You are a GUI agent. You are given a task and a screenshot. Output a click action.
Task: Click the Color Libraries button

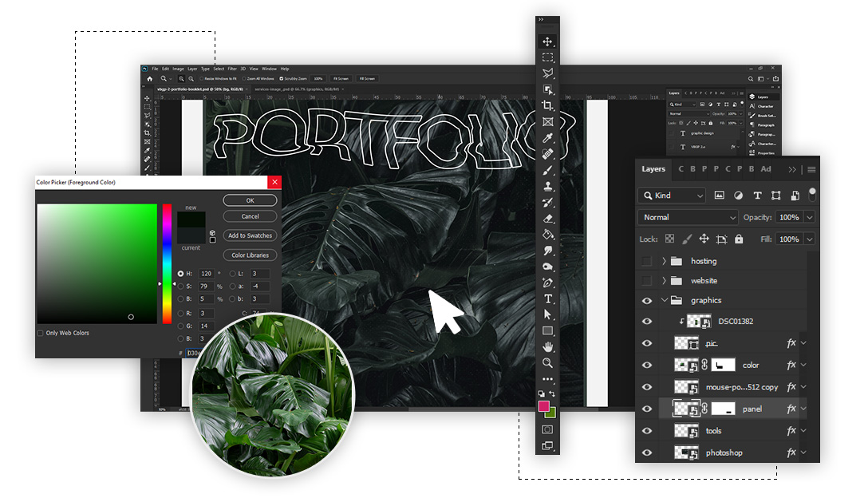pyautogui.click(x=250, y=255)
